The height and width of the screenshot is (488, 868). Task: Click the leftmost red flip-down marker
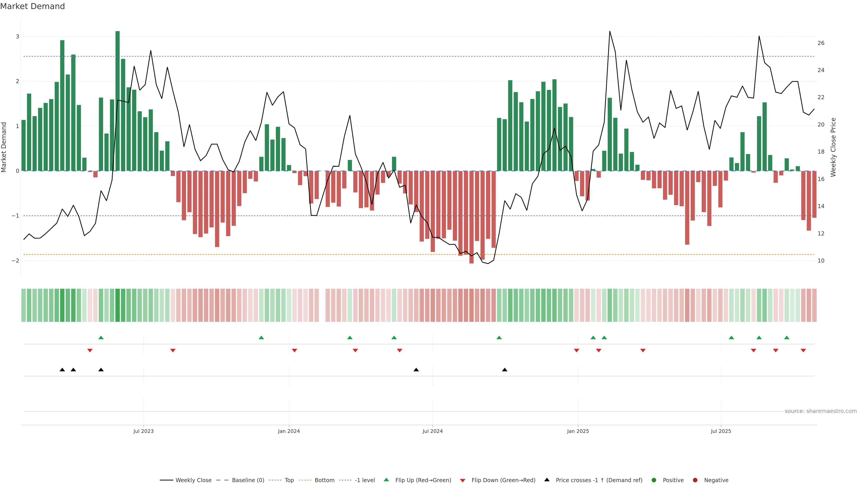90,351
